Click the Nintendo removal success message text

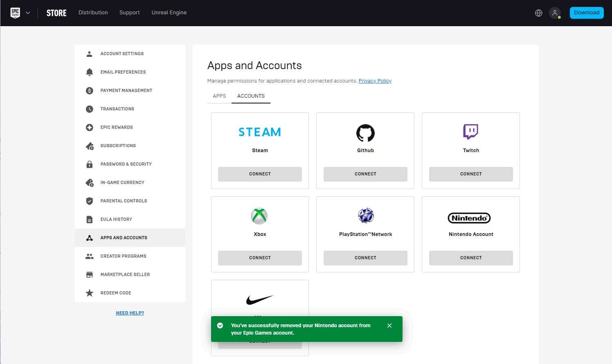tap(301, 329)
